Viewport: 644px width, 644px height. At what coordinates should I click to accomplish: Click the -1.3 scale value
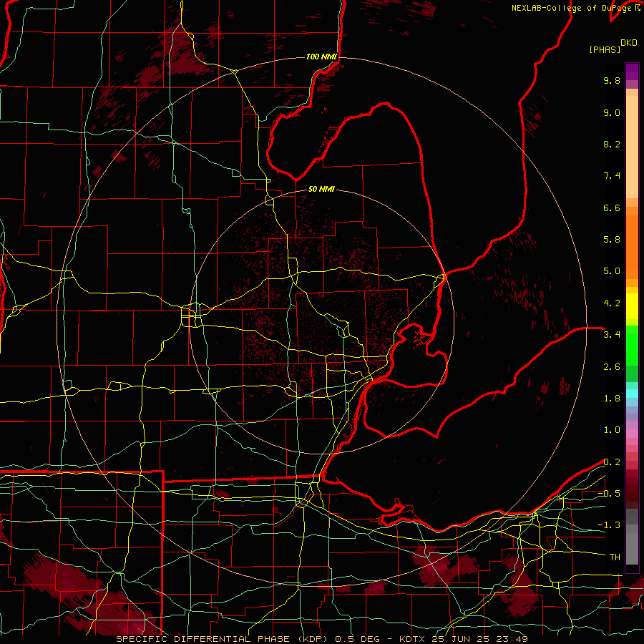609,525
